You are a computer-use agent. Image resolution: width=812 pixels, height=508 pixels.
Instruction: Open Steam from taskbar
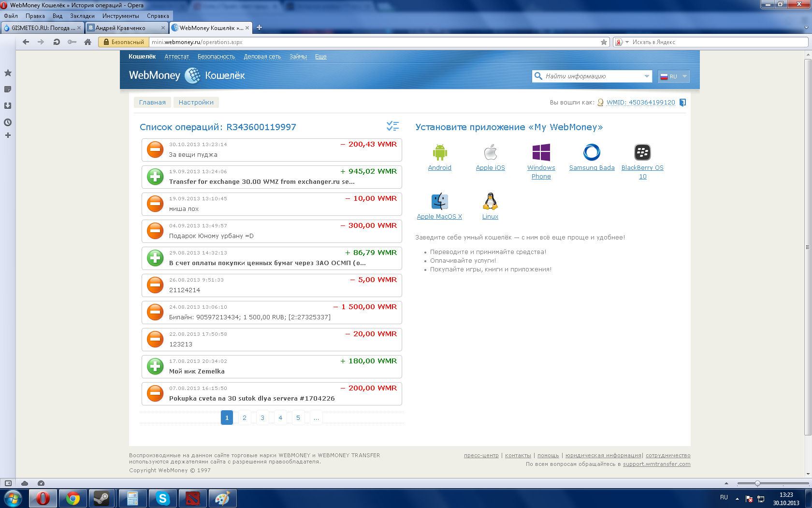(101, 498)
